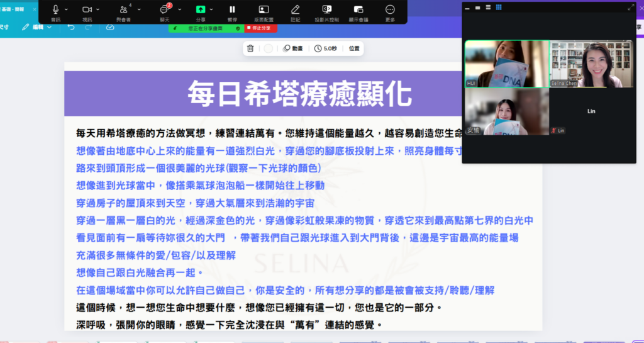Toggle the video camera off
Image resolution: width=644 pixels, height=343 pixels.
pos(87,9)
